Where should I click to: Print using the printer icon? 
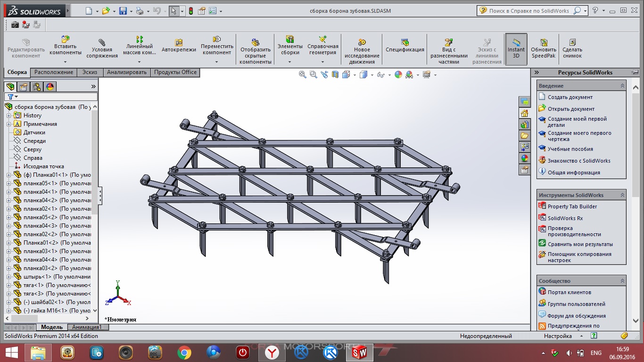140,11
